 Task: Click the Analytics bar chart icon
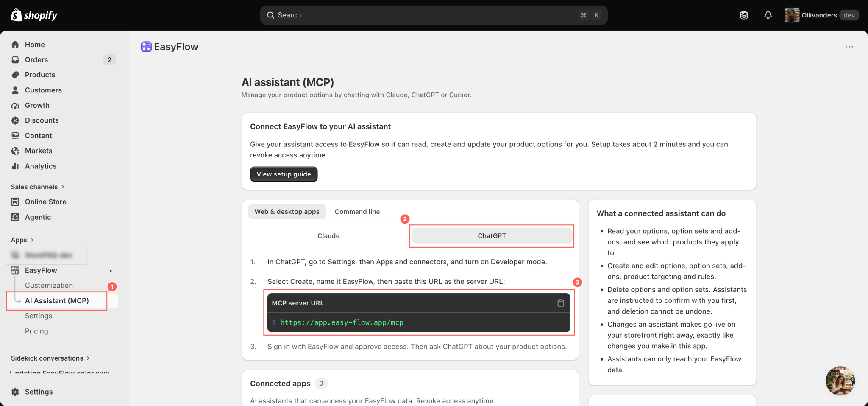[x=15, y=166]
